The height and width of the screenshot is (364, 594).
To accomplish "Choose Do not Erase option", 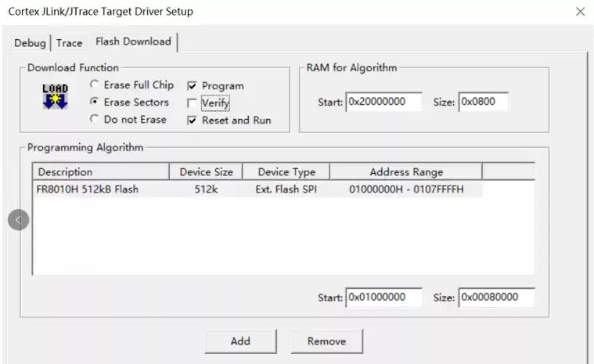I will [95, 120].
